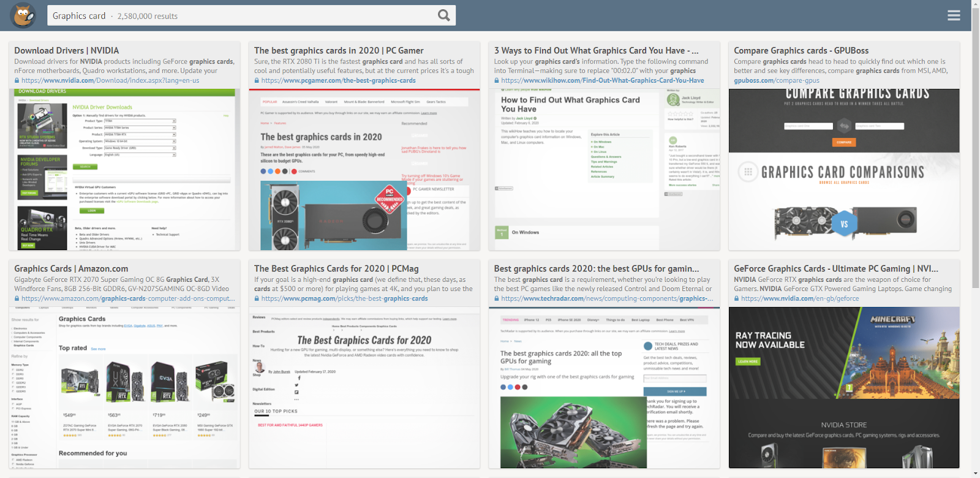Screen dimensions: 980x478
Task: Follow the nvidia.com/en-gb/geforce URL link
Action: (800, 298)
